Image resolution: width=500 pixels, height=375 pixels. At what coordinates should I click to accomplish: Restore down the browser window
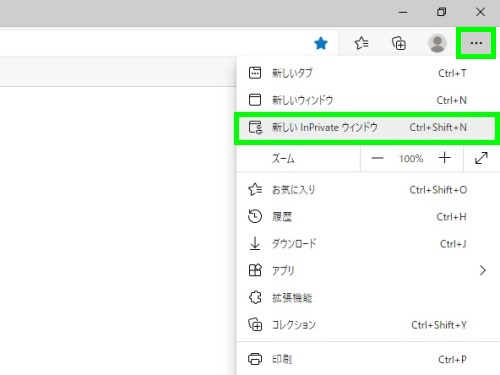[442, 12]
